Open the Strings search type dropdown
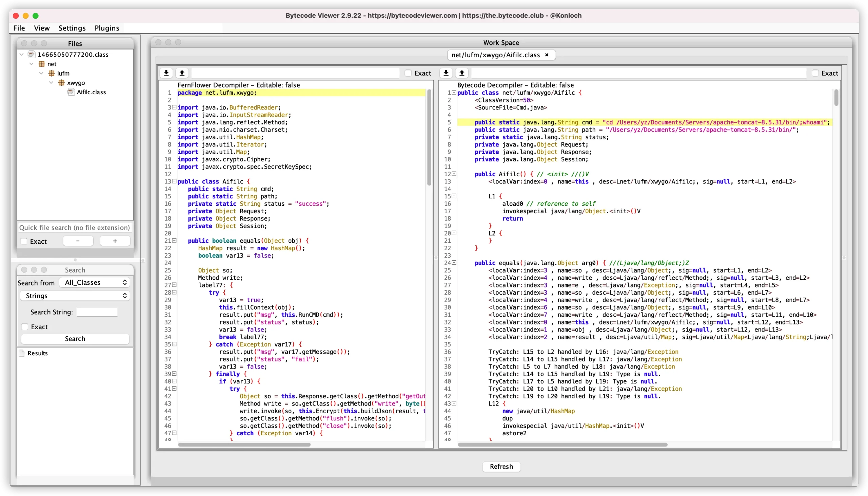Screen dimensions: 868x496 tap(75, 296)
